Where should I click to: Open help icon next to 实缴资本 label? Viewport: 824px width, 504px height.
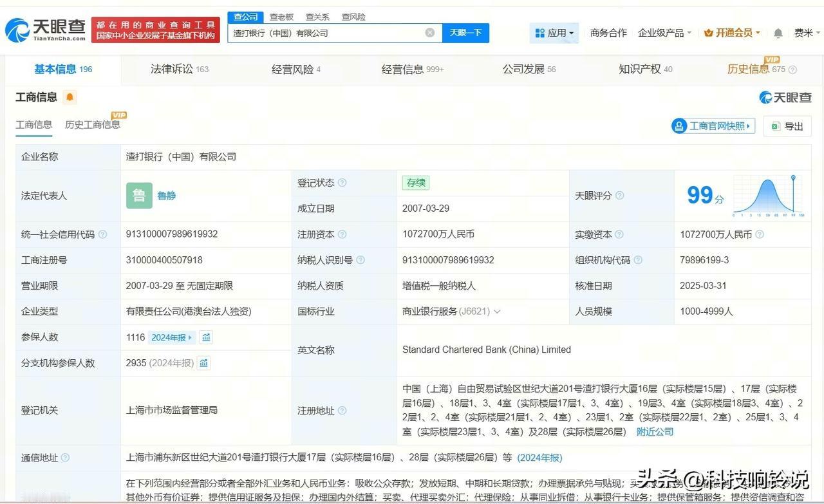tap(619, 235)
